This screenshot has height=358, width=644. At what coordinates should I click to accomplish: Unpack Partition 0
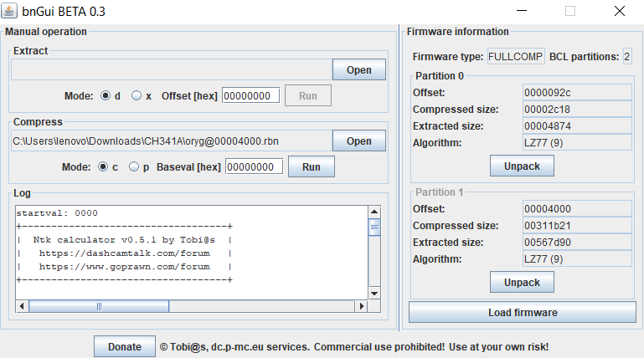point(521,166)
